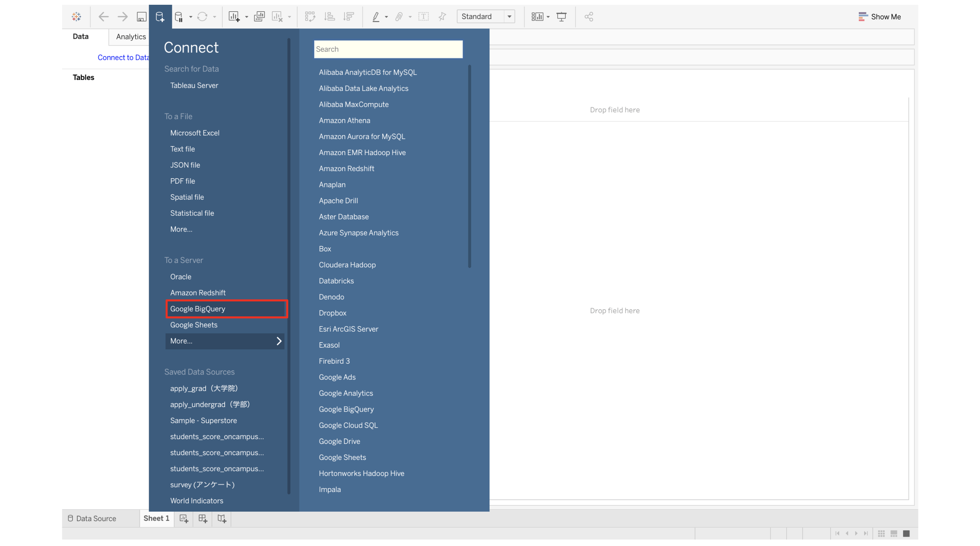Viewport: 980px width, 546px height.
Task: Click the connector Search field
Action: coord(388,49)
